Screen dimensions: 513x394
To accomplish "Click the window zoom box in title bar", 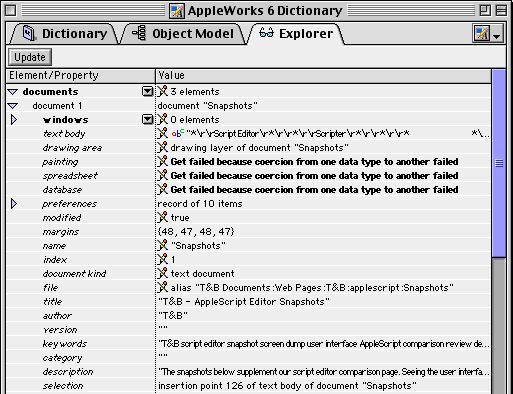I will coord(485,11).
